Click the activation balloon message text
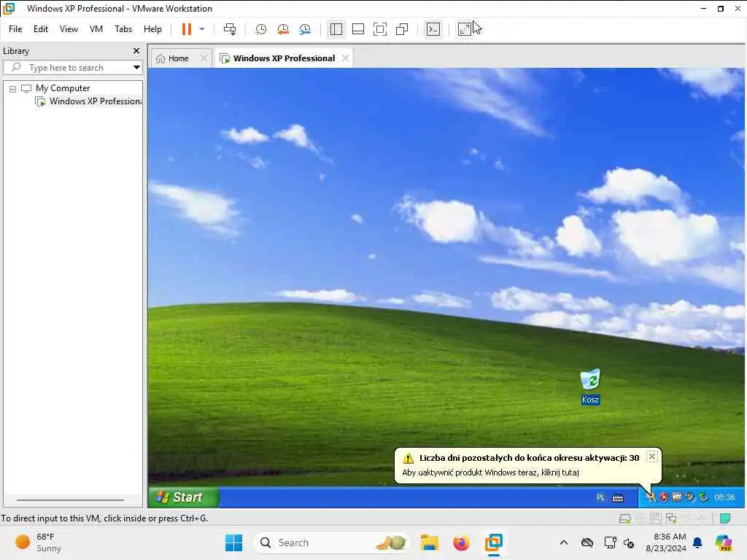747x560 pixels. pos(490,472)
